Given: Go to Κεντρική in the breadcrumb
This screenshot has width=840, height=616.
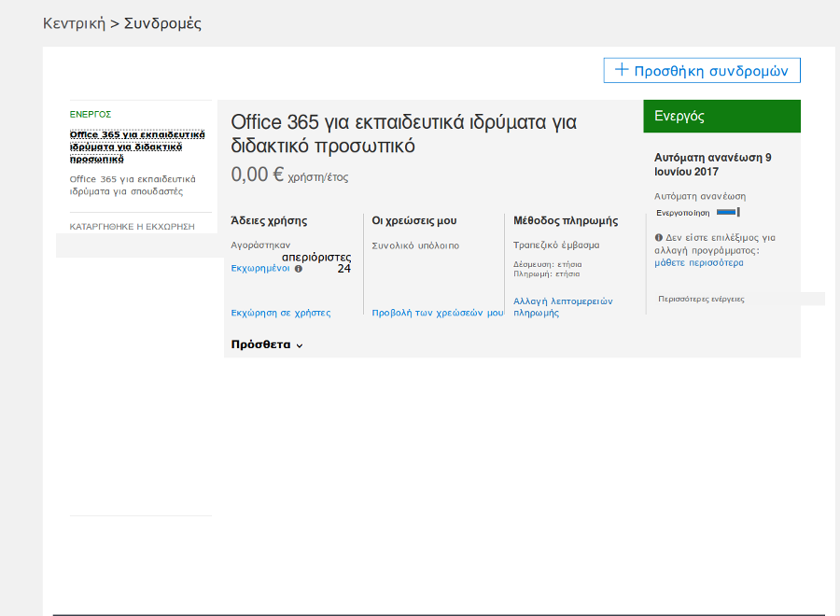Looking at the screenshot, I should (74, 23).
